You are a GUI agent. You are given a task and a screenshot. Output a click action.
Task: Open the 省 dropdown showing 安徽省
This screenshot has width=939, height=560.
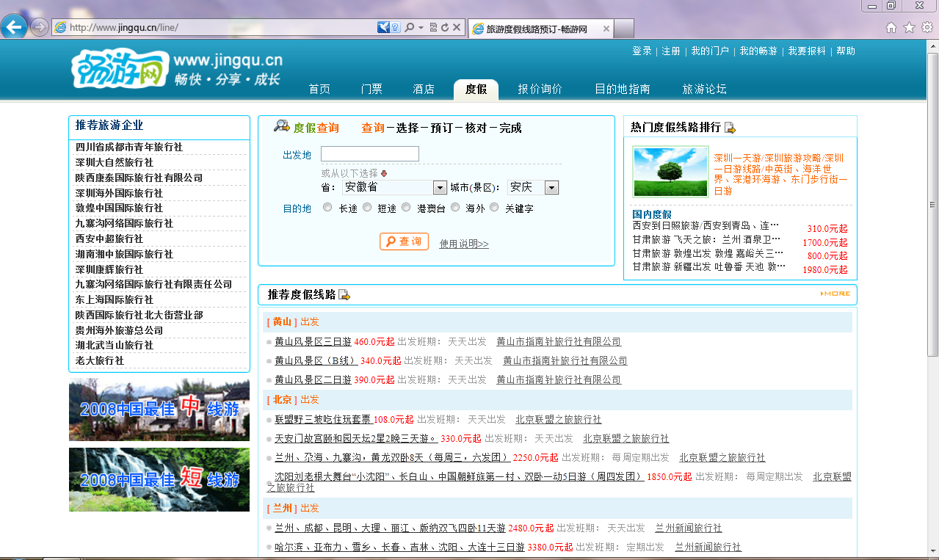[394, 187]
